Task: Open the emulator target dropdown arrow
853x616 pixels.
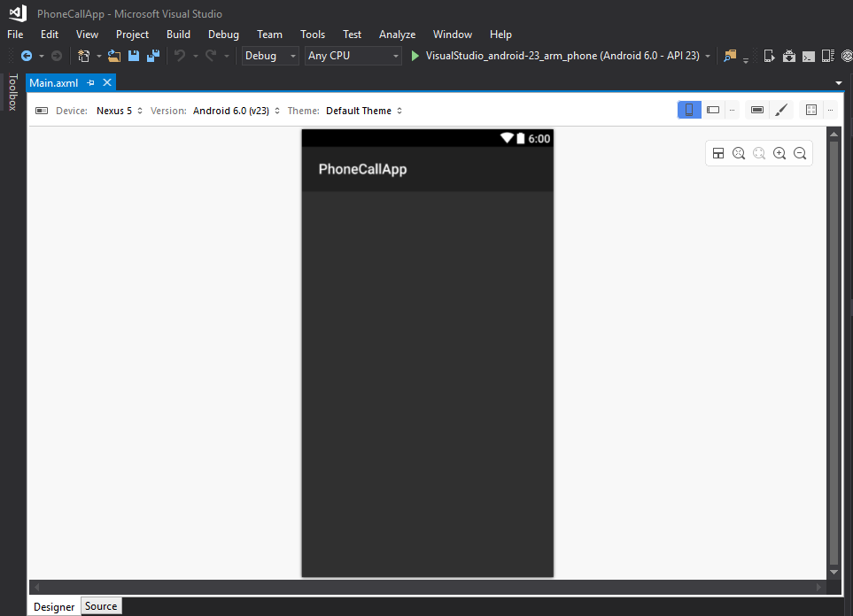Action: point(708,56)
